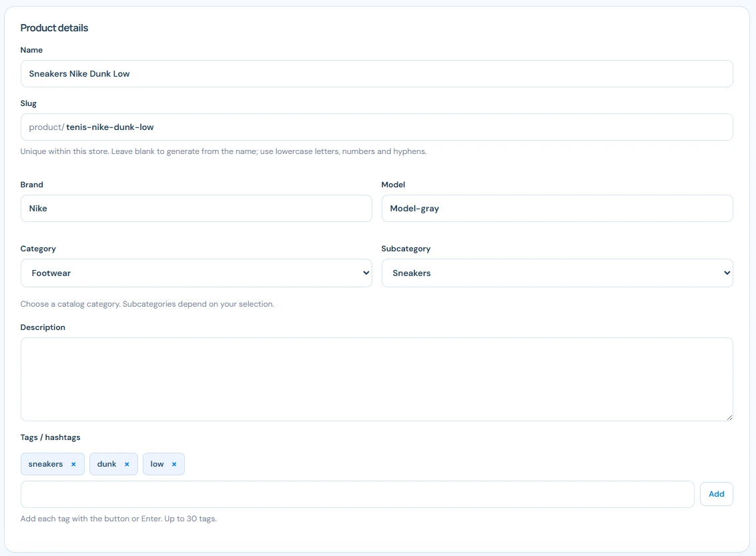Click the Subcategory label

point(406,249)
